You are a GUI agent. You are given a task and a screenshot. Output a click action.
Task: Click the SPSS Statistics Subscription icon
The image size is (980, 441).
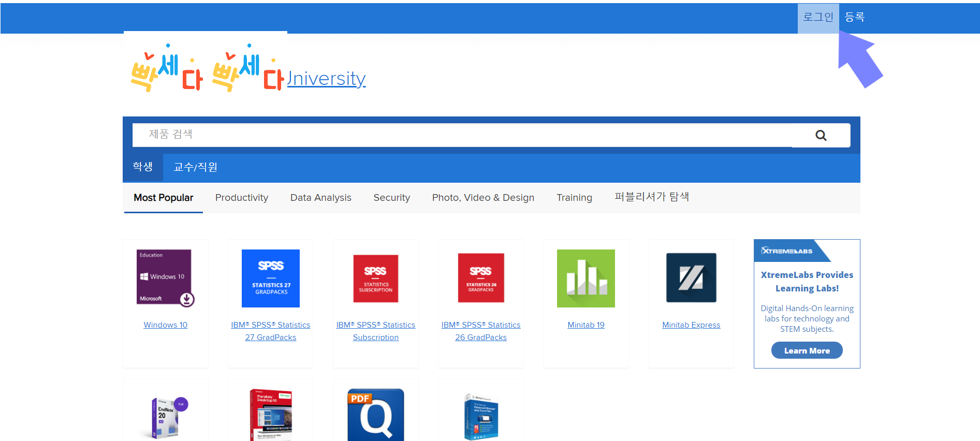click(376, 278)
